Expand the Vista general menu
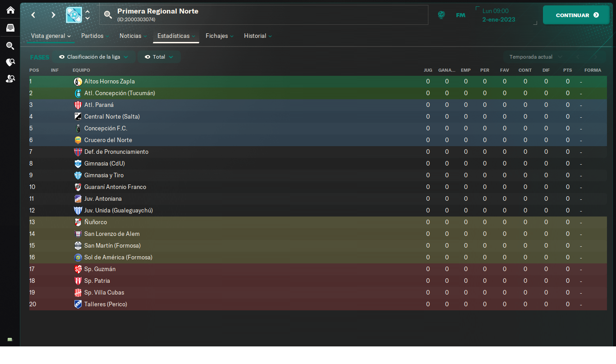This screenshot has width=616, height=364. pyautogui.click(x=51, y=36)
